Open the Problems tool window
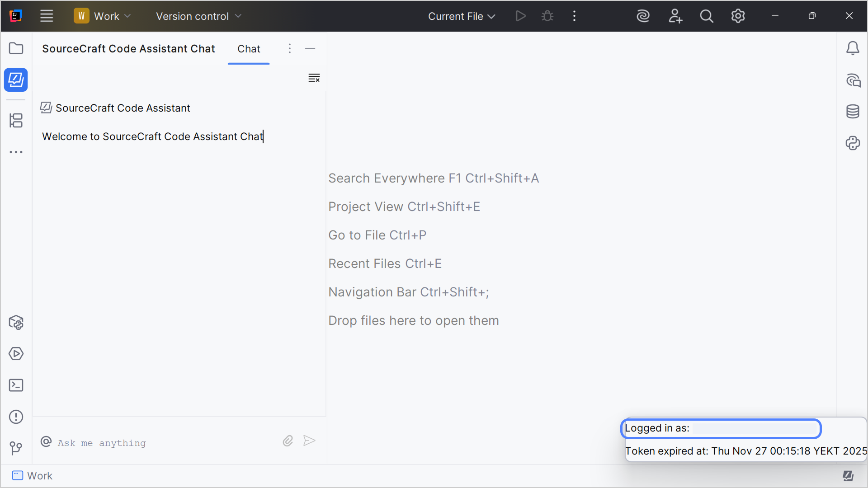Viewport: 868px width, 488px height. [16, 417]
